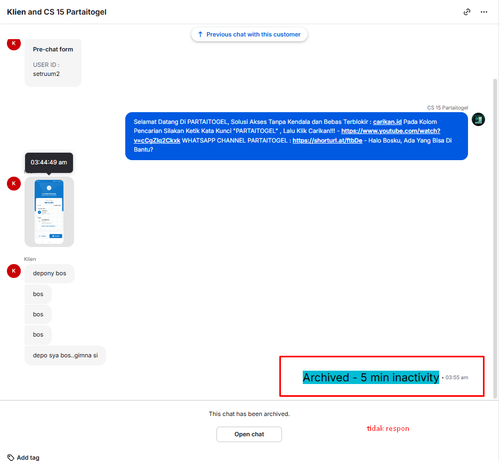Viewport: 500px width, 461px height.
Task: Open the carikan.id link in agent message
Action: pos(387,122)
